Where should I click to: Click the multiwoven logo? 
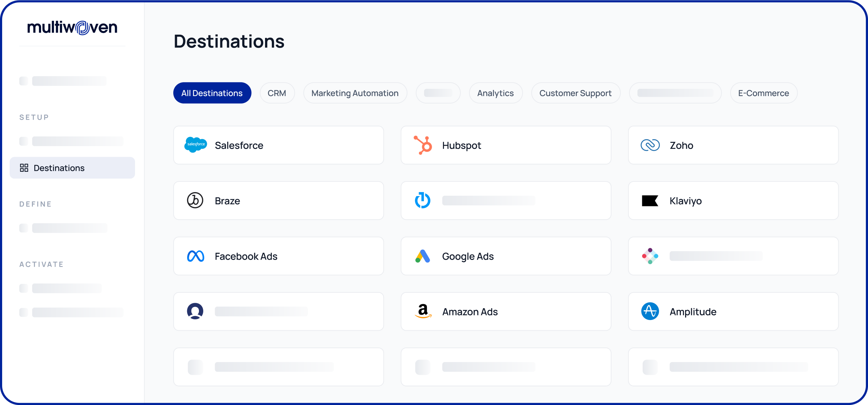point(72,27)
